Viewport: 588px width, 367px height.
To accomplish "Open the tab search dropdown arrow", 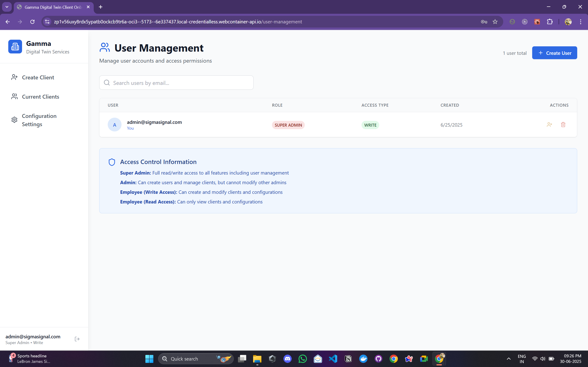I will click(7, 7).
